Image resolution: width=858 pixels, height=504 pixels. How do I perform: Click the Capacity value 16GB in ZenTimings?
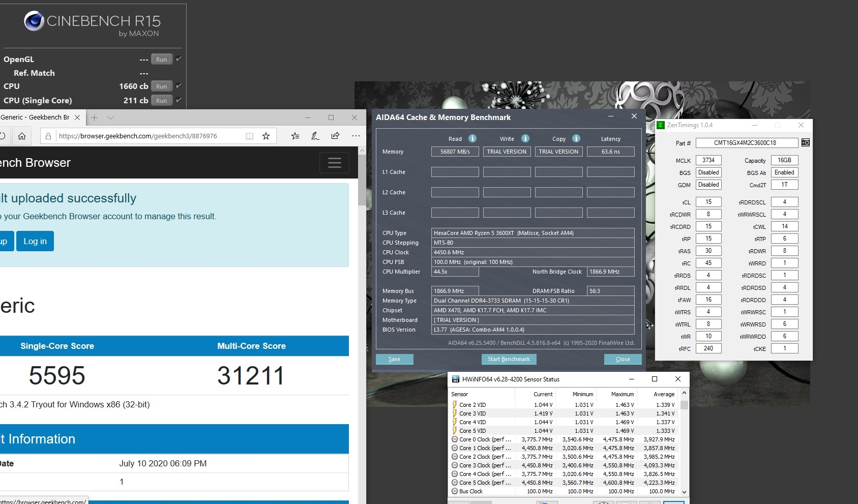(784, 160)
